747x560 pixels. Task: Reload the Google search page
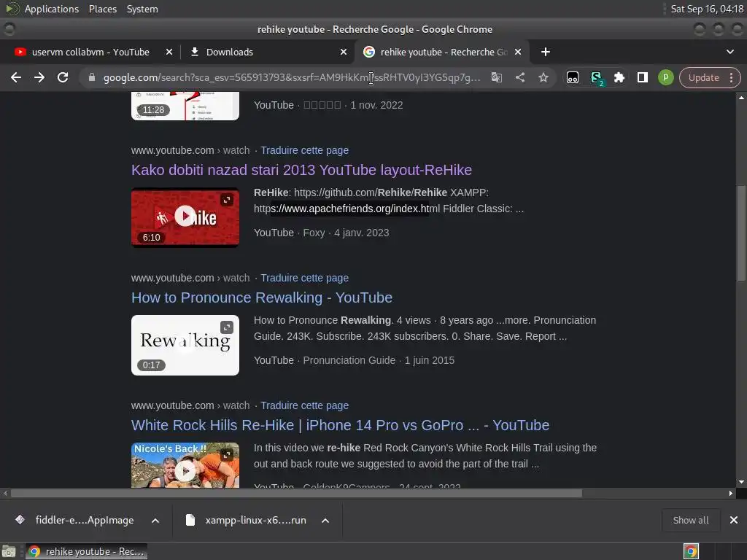[x=63, y=77]
